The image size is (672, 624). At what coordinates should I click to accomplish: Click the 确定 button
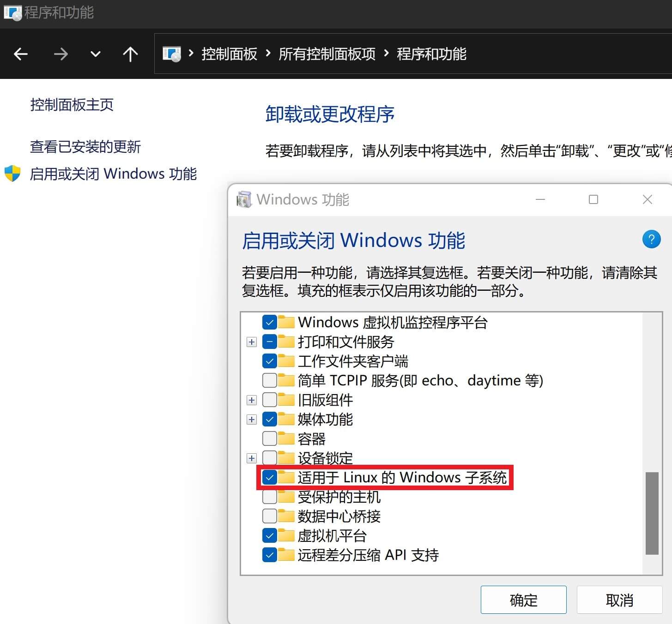(523, 600)
